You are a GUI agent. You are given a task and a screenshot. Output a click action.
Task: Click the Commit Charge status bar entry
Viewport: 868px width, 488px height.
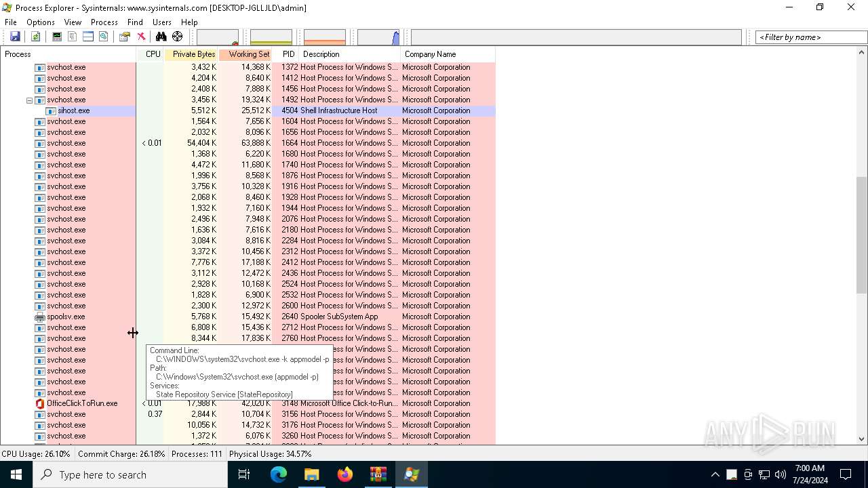pyautogui.click(x=121, y=454)
